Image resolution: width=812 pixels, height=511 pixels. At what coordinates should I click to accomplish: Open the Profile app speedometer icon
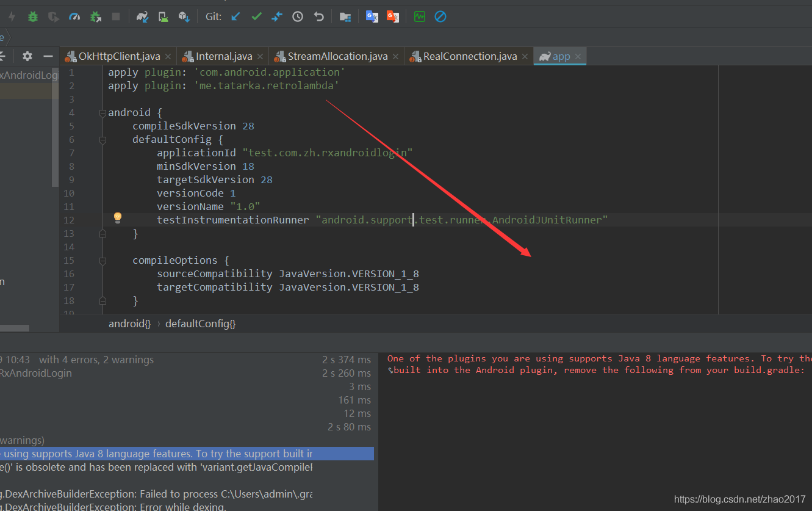(x=74, y=17)
